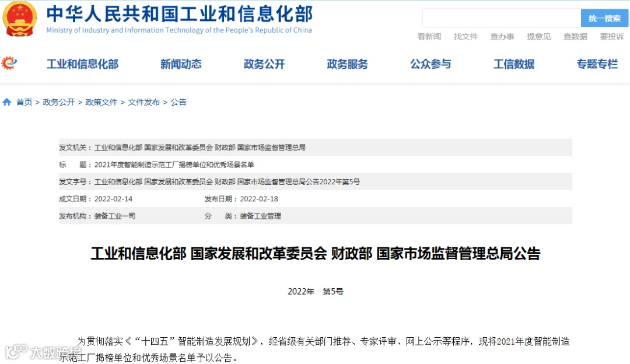
Task: Click the 统一搜索 search button
Action: (604, 18)
